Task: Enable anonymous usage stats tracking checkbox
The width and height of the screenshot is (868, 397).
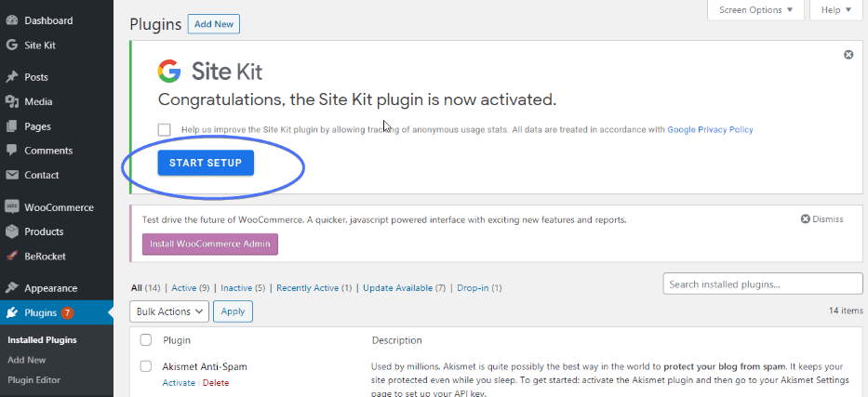Action: [164, 129]
